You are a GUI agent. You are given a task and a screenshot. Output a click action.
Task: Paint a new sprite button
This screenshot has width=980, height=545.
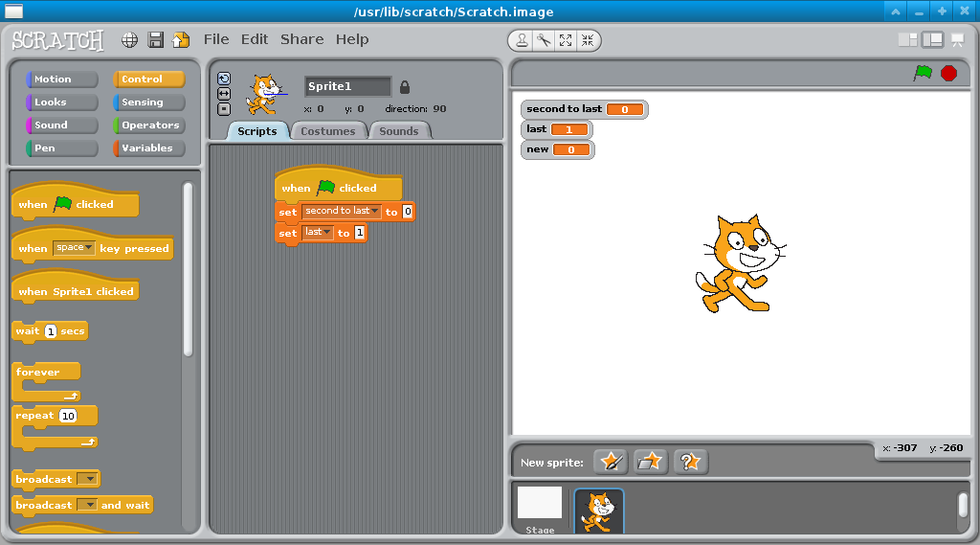tap(611, 462)
